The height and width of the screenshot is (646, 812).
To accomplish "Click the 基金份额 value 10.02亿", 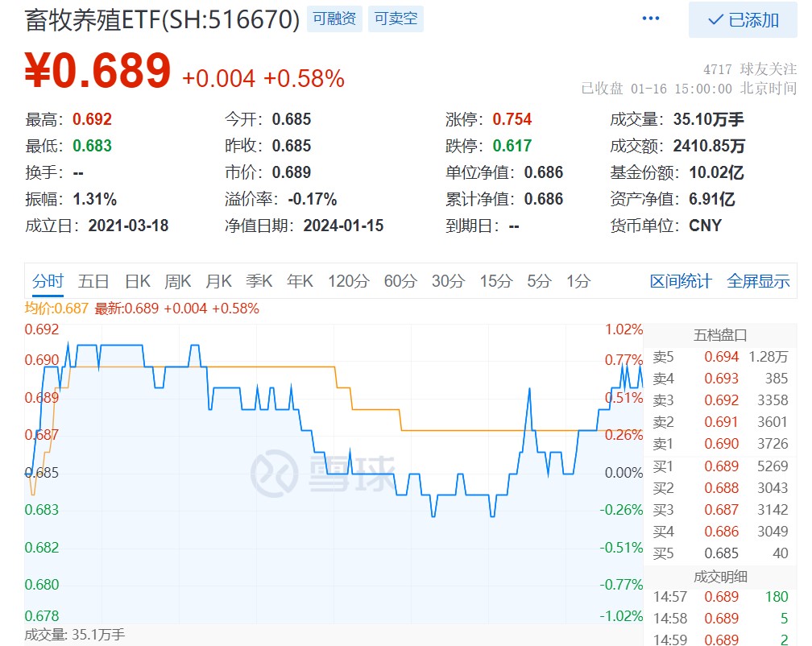I will (x=717, y=172).
